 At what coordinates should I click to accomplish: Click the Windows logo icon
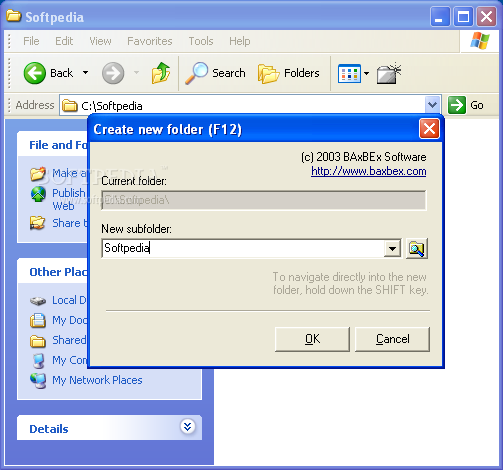tap(480, 41)
